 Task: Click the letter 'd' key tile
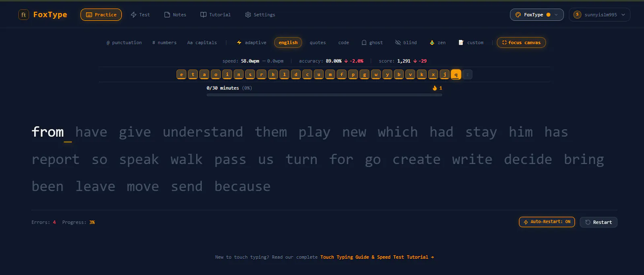point(296,74)
